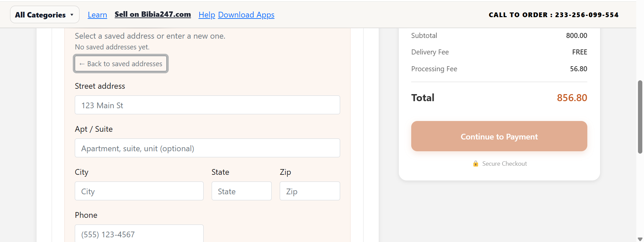Click the Total amount 856.80
Viewport: 644px width, 242px height.
coord(572,98)
